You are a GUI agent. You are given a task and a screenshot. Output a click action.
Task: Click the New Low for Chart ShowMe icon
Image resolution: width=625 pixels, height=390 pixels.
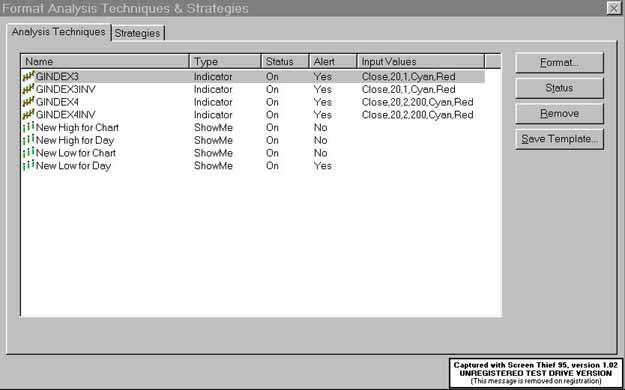pyautogui.click(x=28, y=153)
